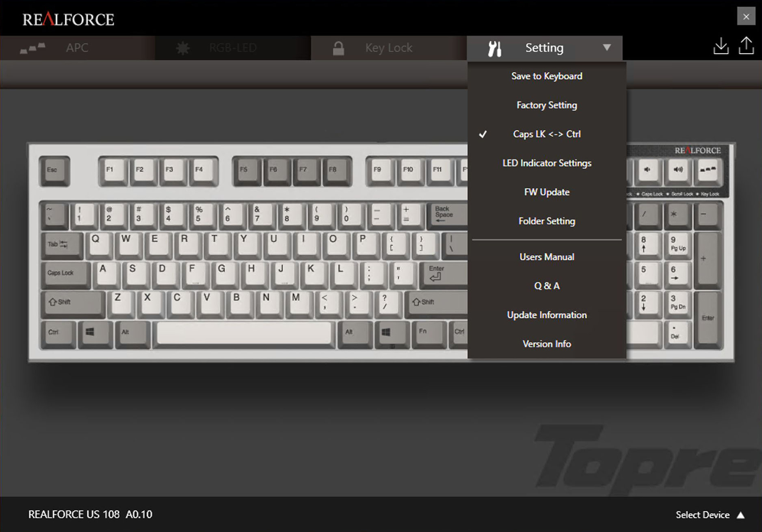Select the numpad minus key
The width and height of the screenshot is (762, 532).
[708, 216]
